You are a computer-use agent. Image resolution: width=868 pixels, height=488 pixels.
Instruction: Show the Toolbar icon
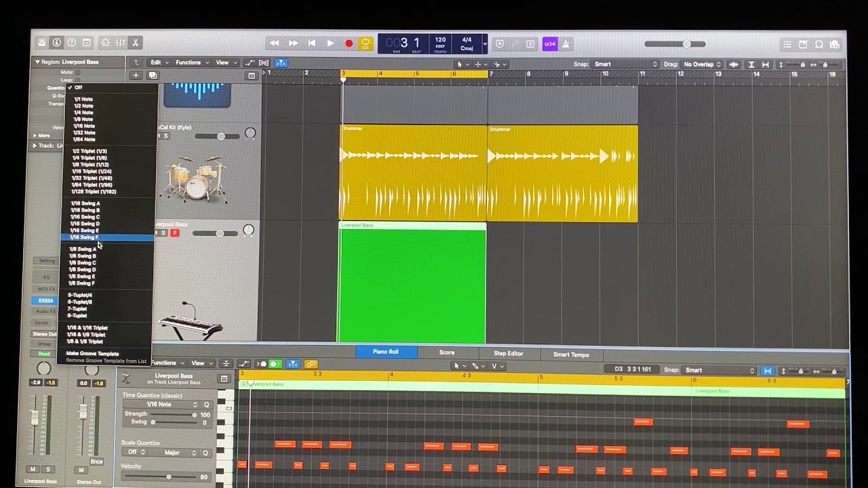click(87, 43)
